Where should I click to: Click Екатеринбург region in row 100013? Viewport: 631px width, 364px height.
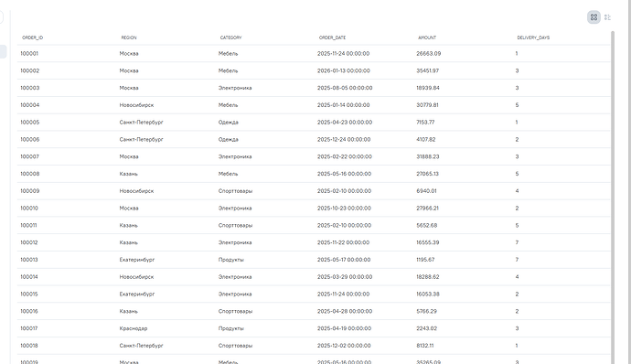[x=137, y=260]
